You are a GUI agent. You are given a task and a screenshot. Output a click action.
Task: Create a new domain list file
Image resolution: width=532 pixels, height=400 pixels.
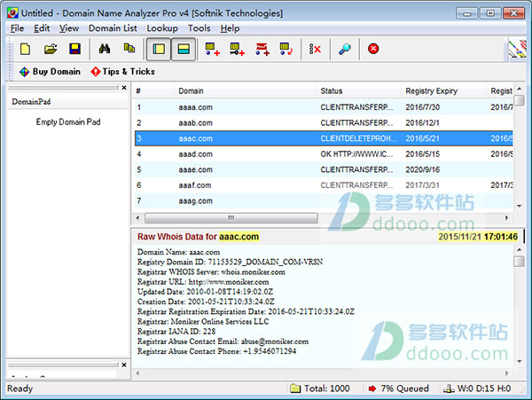25,49
